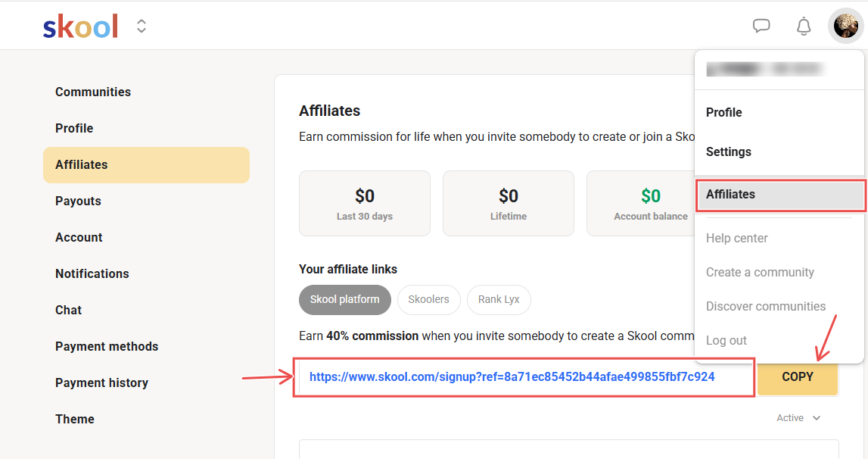868x459 pixels.
Task: Select the Skool platform link tab
Action: [x=345, y=299]
